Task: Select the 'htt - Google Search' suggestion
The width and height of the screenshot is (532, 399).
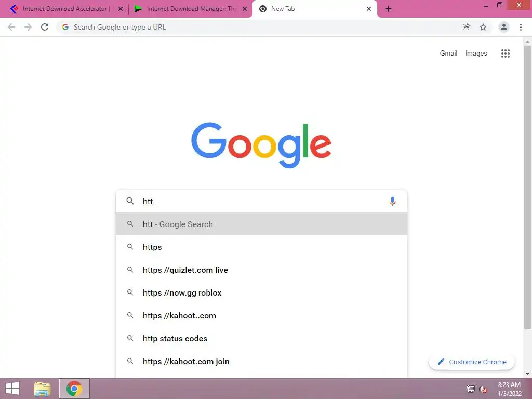Action: (x=261, y=224)
